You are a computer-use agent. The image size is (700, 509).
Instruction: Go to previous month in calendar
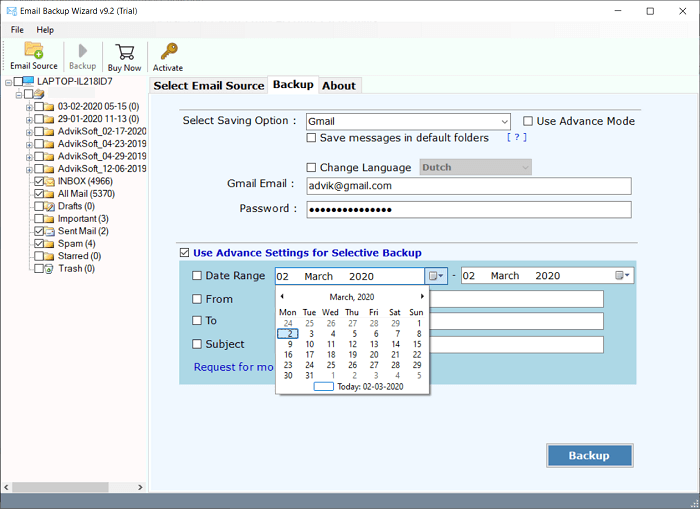tap(282, 296)
